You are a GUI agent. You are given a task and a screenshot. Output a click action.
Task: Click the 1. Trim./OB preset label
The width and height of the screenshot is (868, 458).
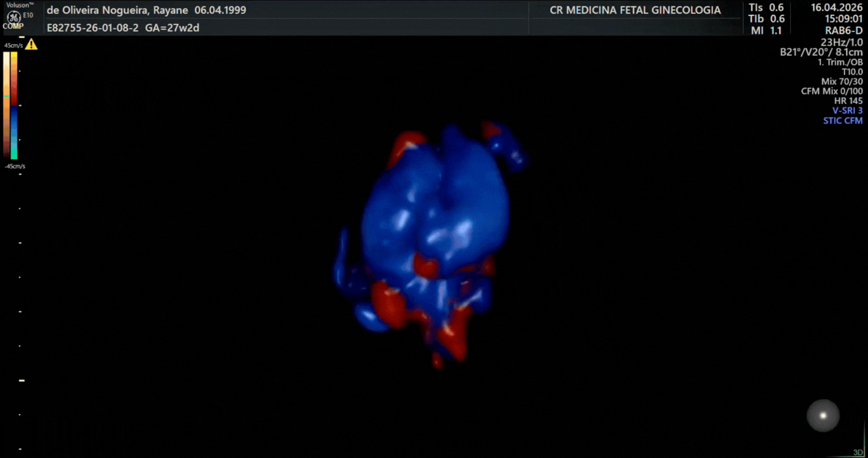coord(840,63)
